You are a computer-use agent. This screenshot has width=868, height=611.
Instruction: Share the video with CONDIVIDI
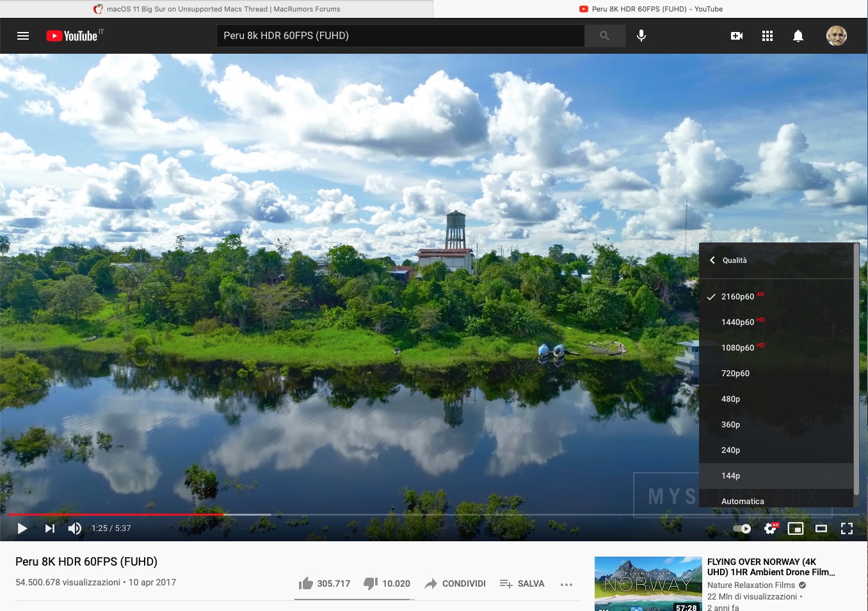click(454, 583)
